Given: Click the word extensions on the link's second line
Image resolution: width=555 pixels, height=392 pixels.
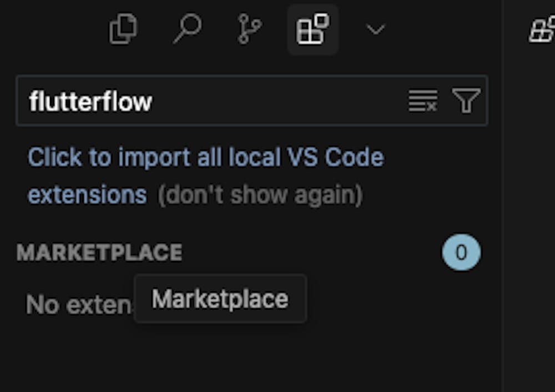Looking at the screenshot, I should coord(87,195).
